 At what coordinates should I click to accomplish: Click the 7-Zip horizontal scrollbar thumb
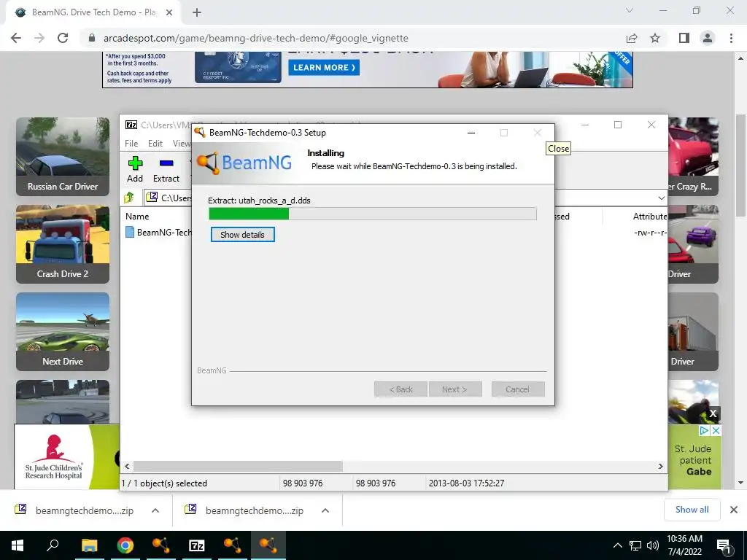tap(238, 466)
